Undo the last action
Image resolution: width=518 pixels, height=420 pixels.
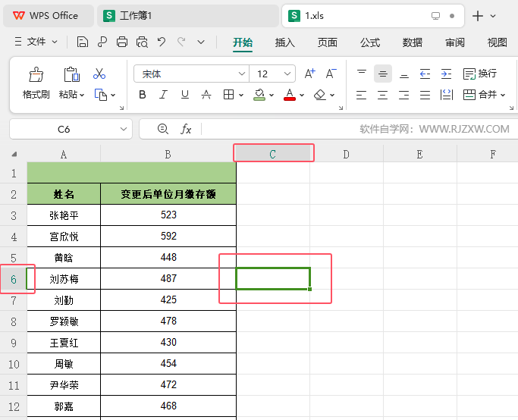(162, 42)
